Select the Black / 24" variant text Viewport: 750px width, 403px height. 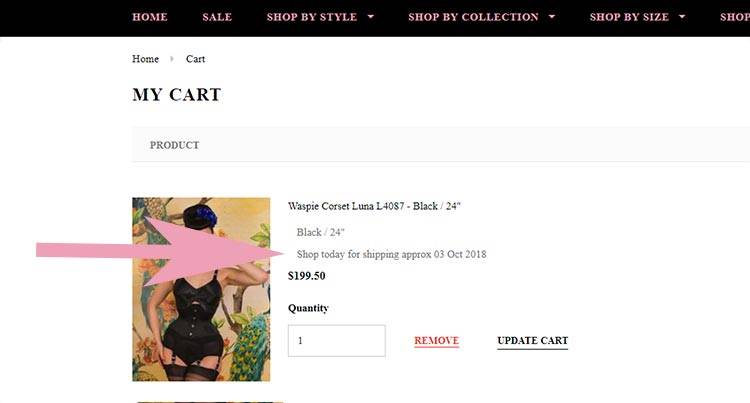coord(320,232)
